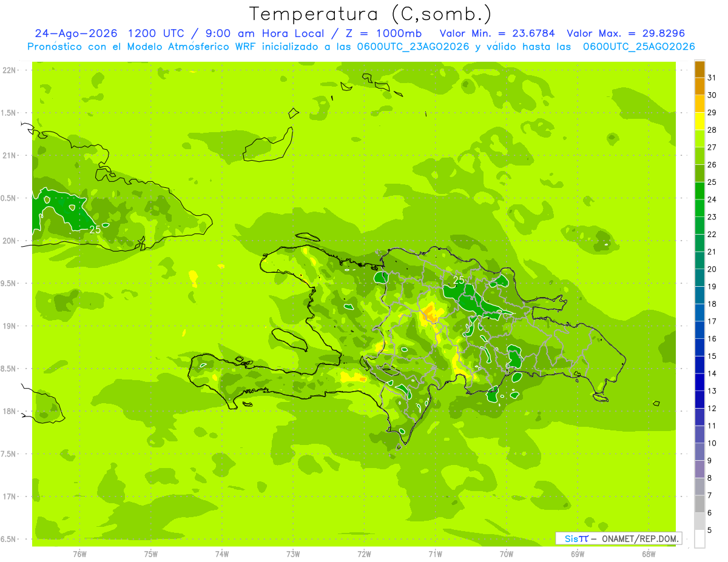Click the title 'Temperatura (C,somb.)'
This screenshot has height=562, width=728.
pyautogui.click(x=371, y=15)
